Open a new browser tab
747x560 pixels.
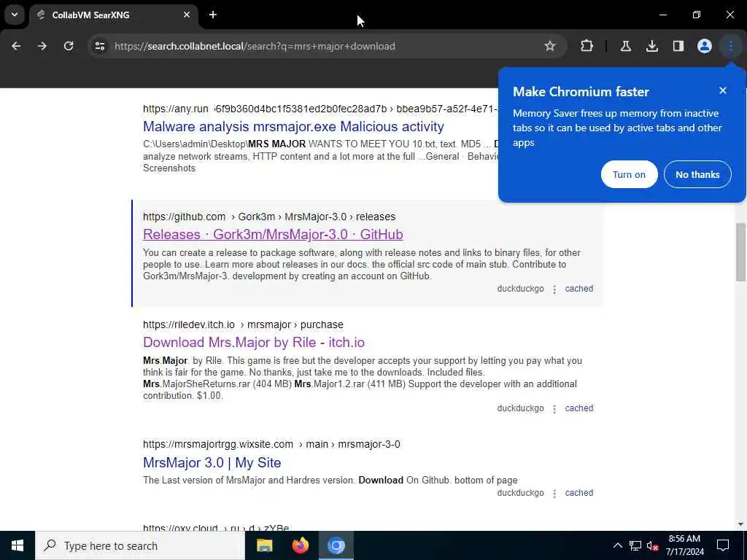[213, 15]
